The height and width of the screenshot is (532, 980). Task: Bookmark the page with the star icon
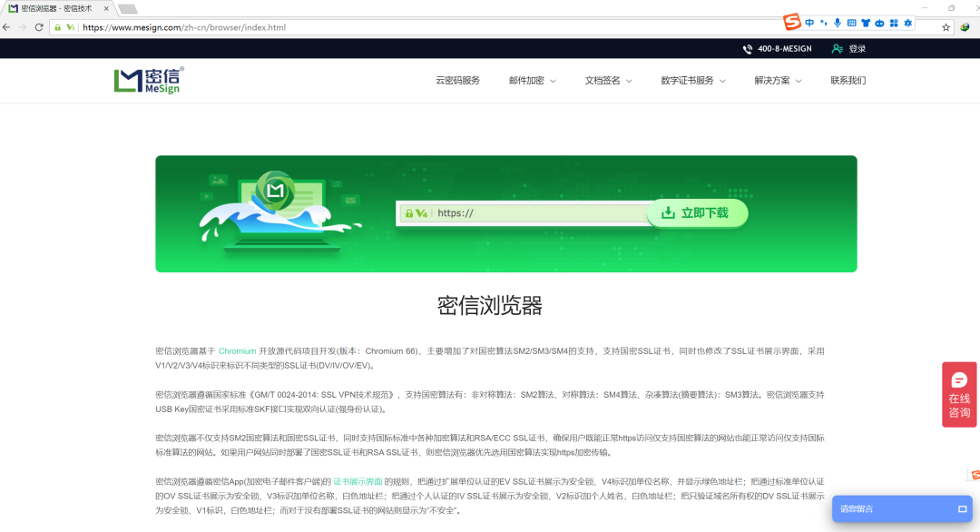pyautogui.click(x=946, y=27)
